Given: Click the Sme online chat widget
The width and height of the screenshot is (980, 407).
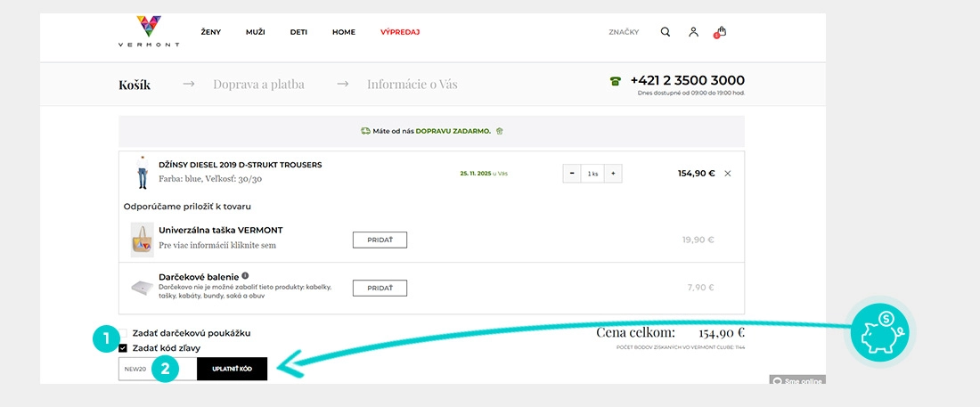Looking at the screenshot, I should [x=797, y=379].
